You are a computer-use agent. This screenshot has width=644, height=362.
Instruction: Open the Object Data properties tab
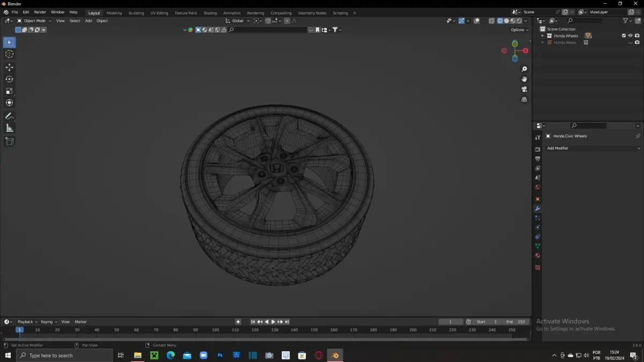(x=537, y=246)
